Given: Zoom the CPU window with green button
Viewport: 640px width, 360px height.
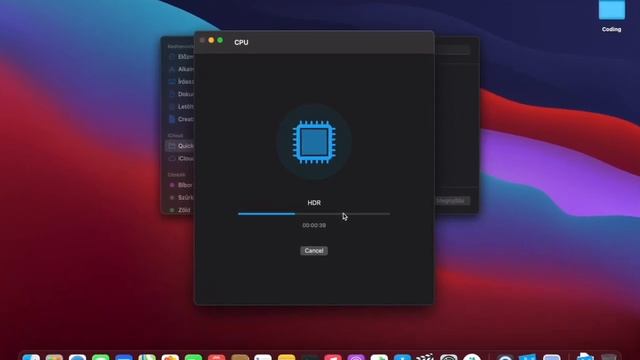Looking at the screenshot, I should click(220, 40).
